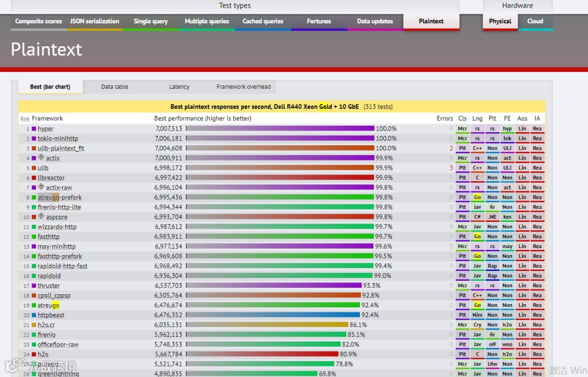This screenshot has width=588, height=377.
Task: Choose Physical hardware tab
Action: (x=500, y=21)
